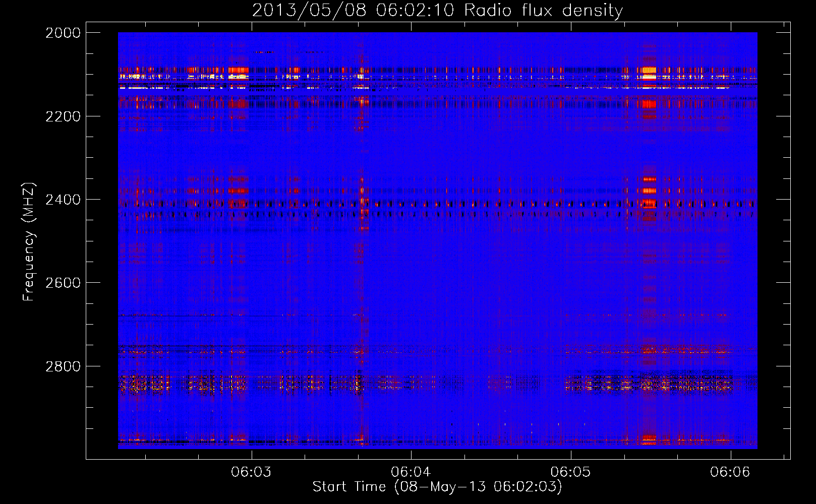This screenshot has height=504, width=816.
Task: Click the 2000 frequency tick label
Action: [x=63, y=33]
